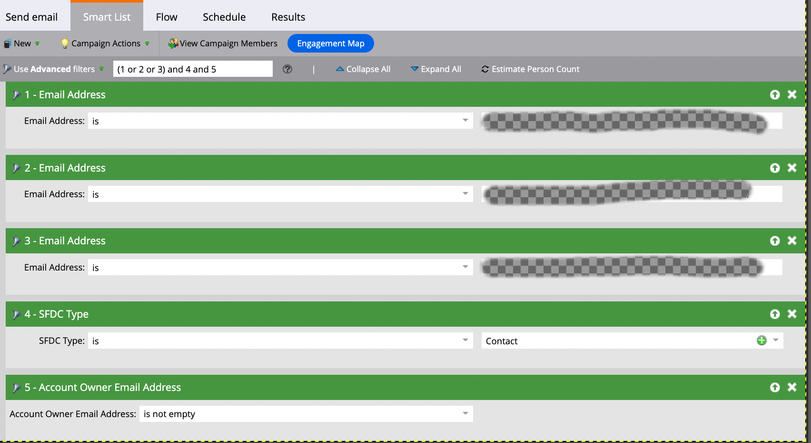Viewport: 811px width, 443px height.
Task: Remove filter 2 Email Address
Action: click(x=792, y=167)
